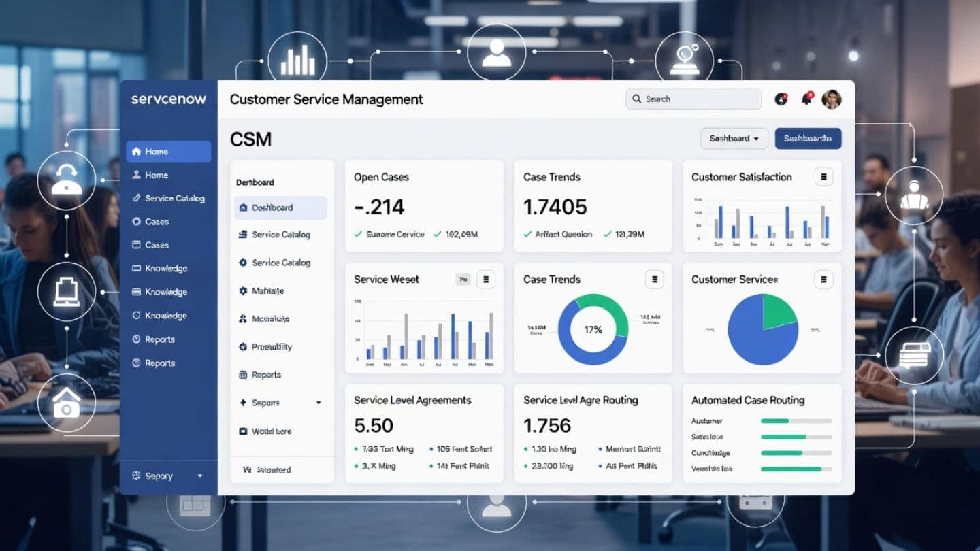The width and height of the screenshot is (980, 551).
Task: Click the dark round alert icon beside the bell
Action: (781, 99)
